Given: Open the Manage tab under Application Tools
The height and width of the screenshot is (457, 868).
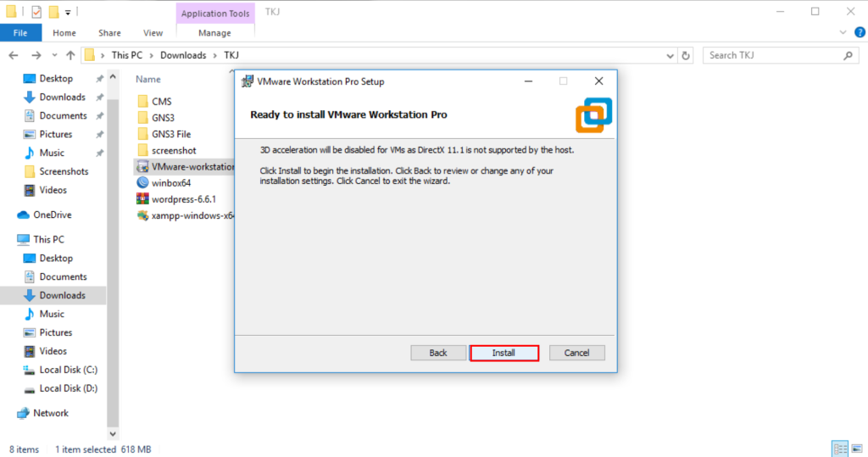Looking at the screenshot, I should coord(214,33).
